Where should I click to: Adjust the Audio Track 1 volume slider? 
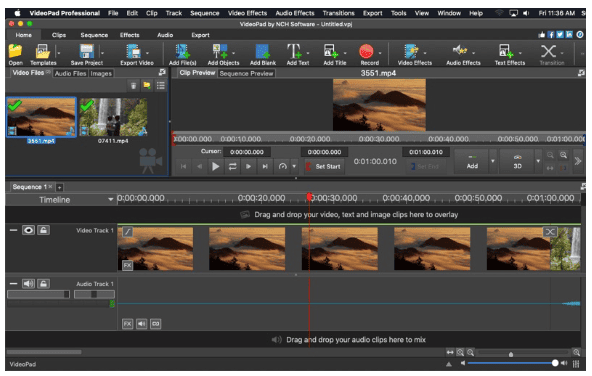(39, 294)
